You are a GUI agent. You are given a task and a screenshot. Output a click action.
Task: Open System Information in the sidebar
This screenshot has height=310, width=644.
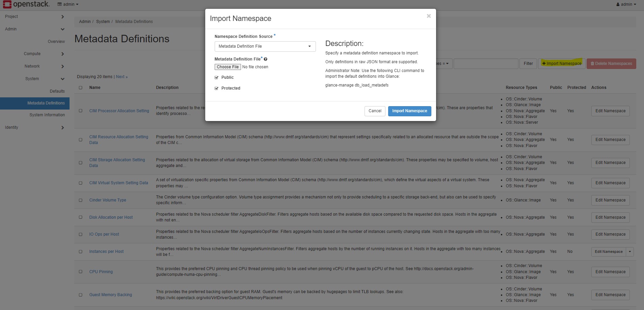(x=47, y=115)
